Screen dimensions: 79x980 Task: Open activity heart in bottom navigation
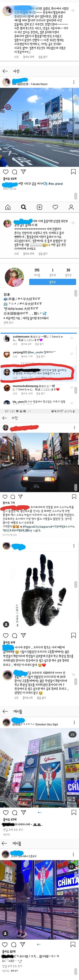pyautogui.click(x=55, y=207)
